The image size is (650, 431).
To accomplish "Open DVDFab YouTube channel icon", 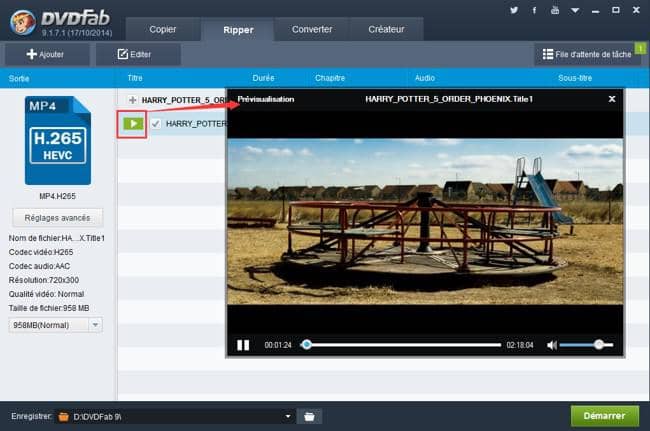I will (555, 10).
